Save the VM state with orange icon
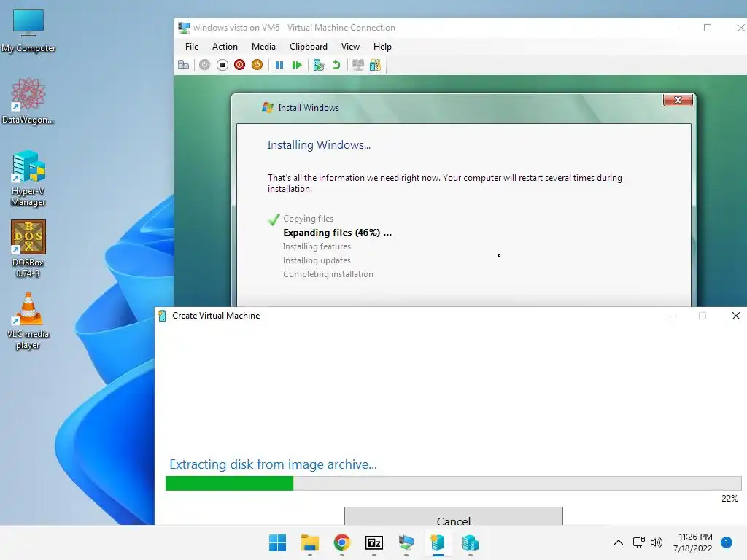Image resolution: width=747 pixels, height=560 pixels. tap(257, 65)
